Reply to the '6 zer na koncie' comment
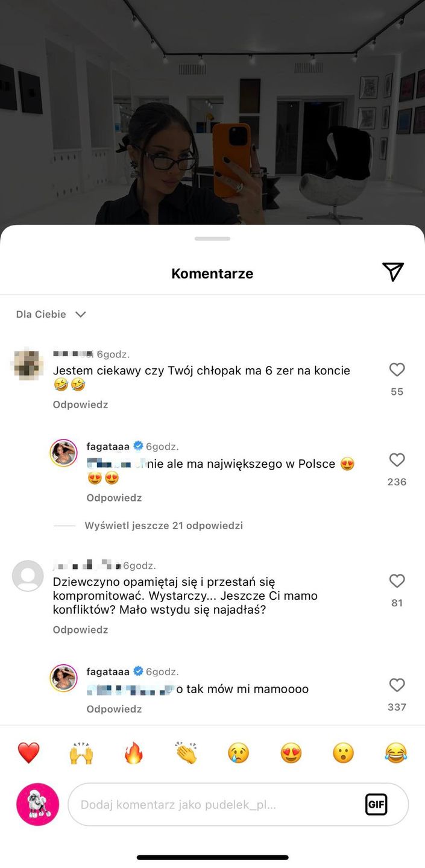 pos(80,404)
